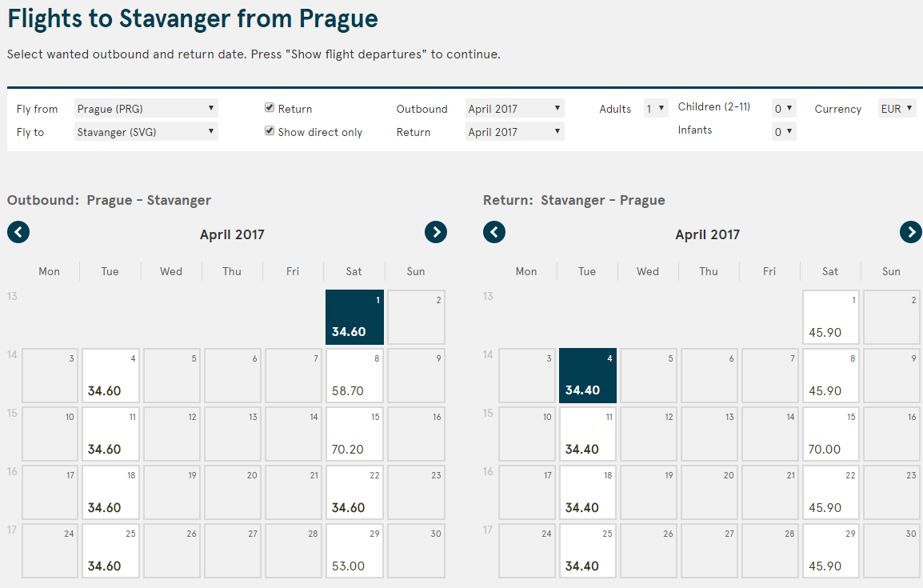Select return April 15 fare 70.00
923x588 pixels.
coord(830,434)
